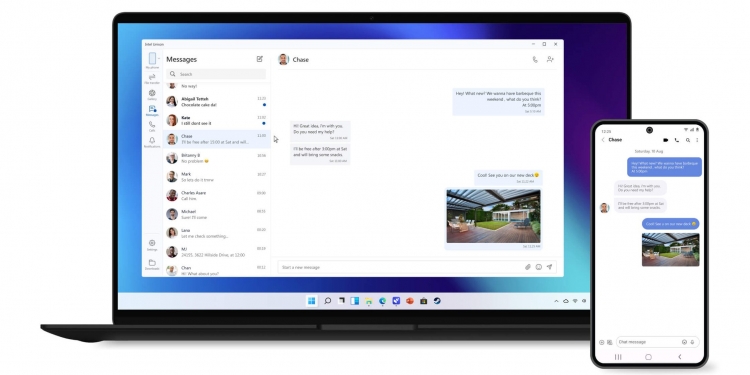Tap the voice call icon on the phone
Screen dimensions: 750x375
[676, 140]
